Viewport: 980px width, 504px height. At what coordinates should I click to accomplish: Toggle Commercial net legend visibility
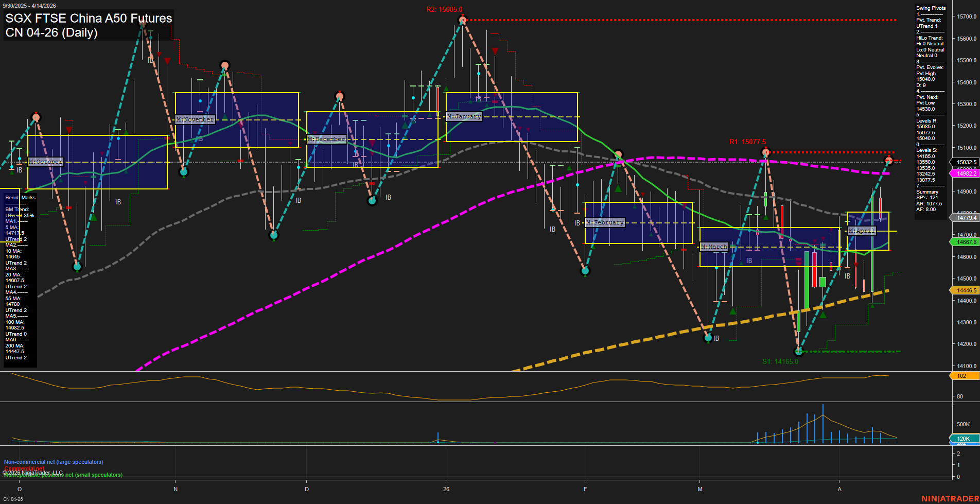[23, 468]
